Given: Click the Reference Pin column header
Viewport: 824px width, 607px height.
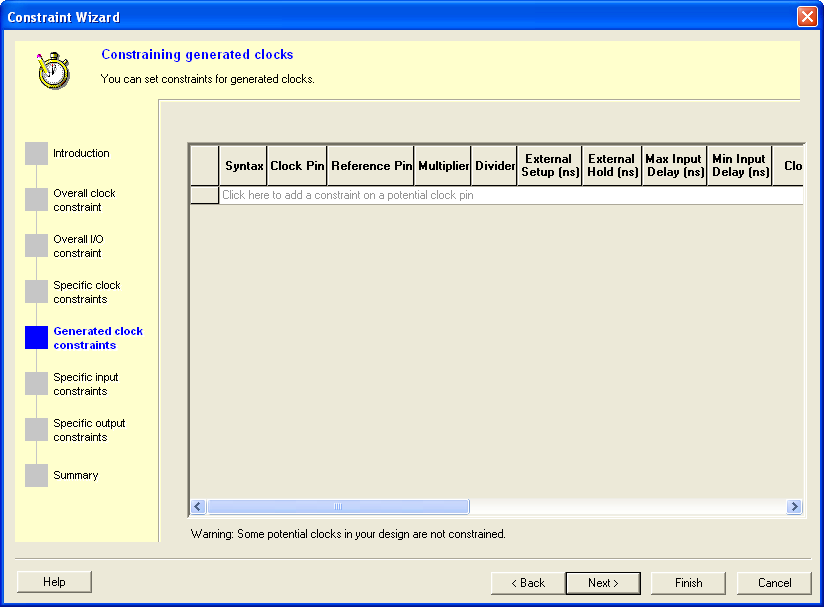Looking at the screenshot, I should coord(371,166).
